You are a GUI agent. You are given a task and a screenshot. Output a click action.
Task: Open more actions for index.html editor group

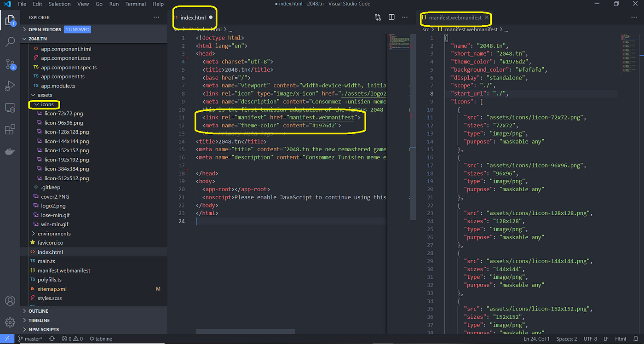pos(405,17)
